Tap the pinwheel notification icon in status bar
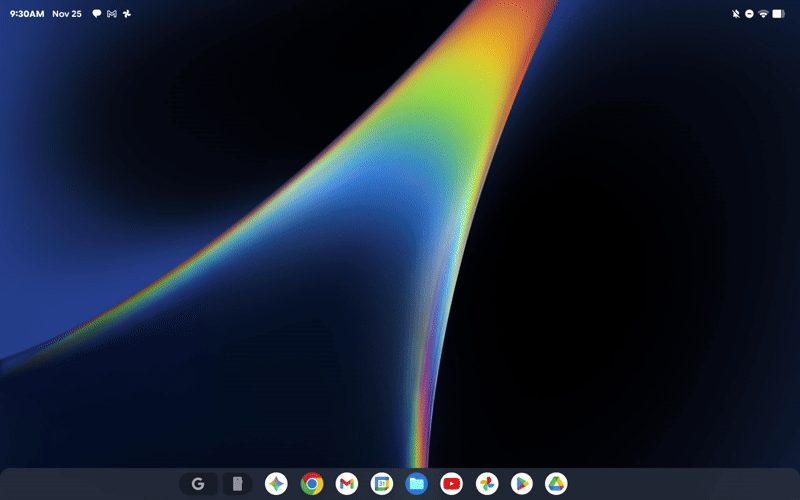 127,14
